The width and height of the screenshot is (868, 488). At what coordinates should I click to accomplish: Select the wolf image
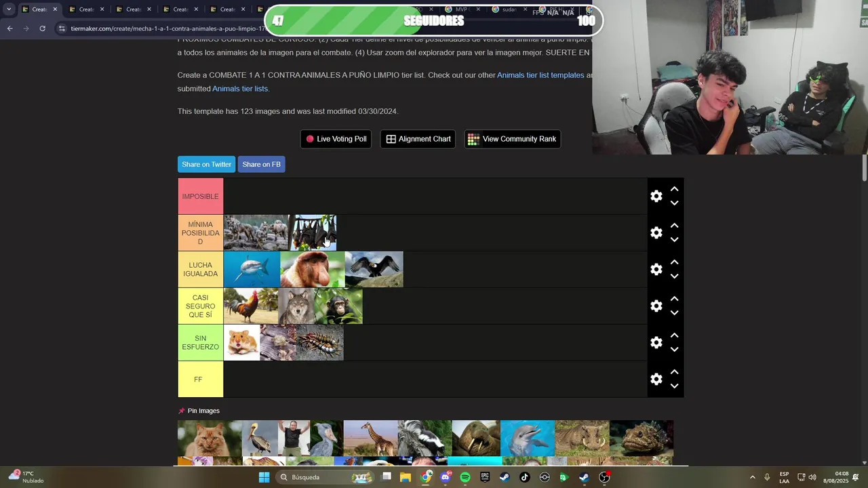[x=296, y=306]
